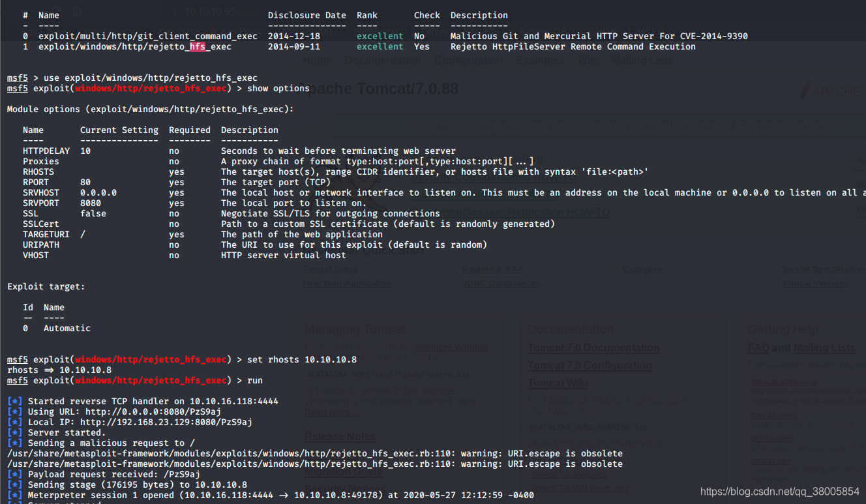Select the Proxies option name
This screenshot has width=866, height=504.
tap(41, 161)
